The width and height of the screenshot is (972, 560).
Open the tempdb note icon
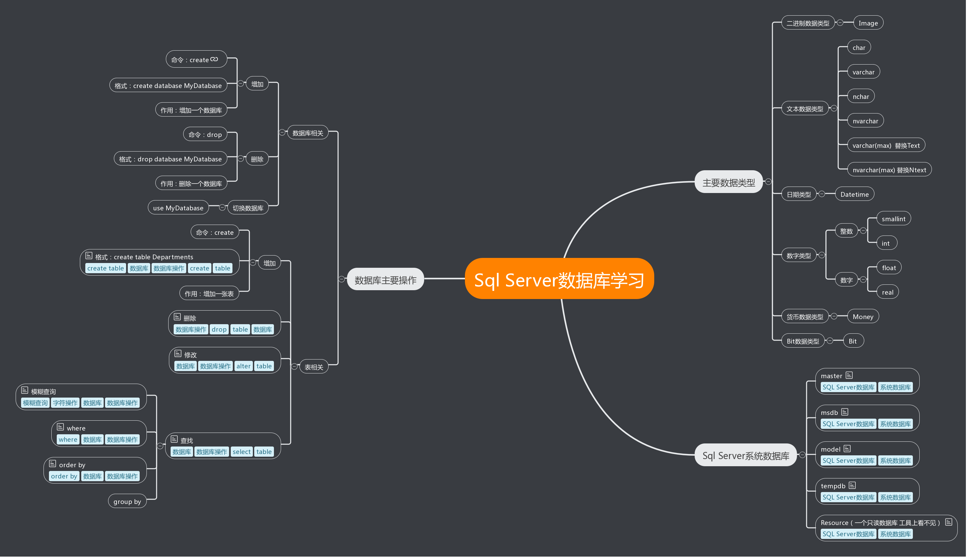click(x=852, y=485)
